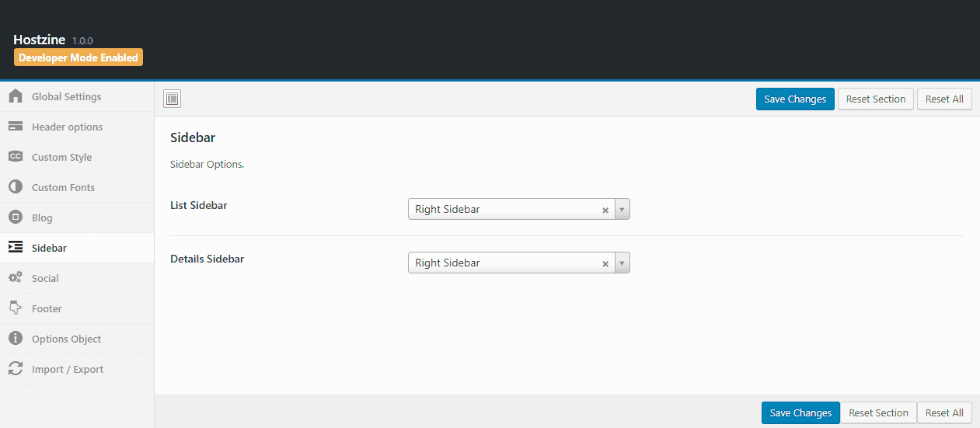Switch to the Sidebar settings tab

point(49,248)
